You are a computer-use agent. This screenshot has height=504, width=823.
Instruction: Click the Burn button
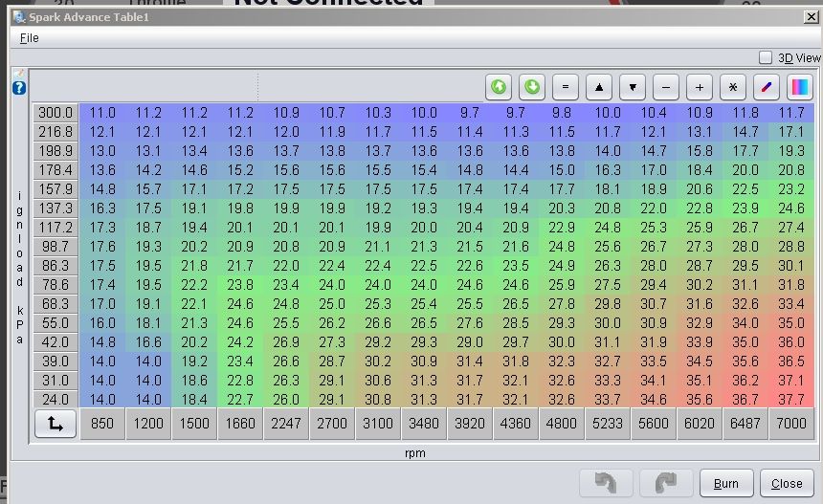coord(726,483)
